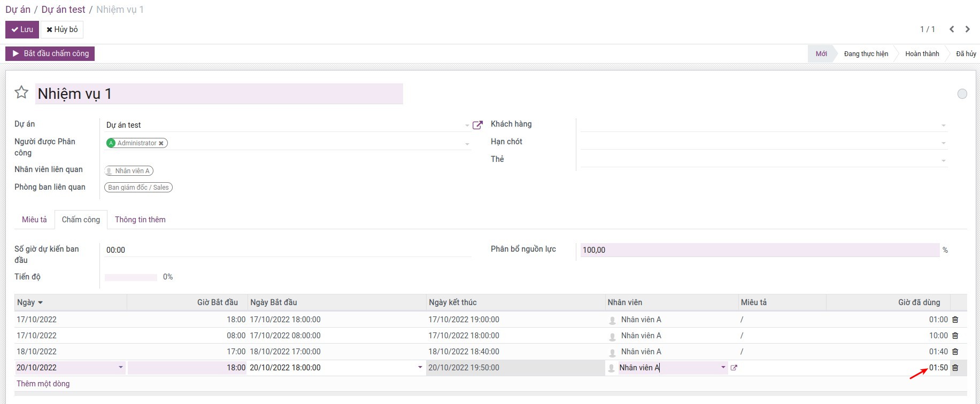Toggle the kanban state circle indicator

[x=962, y=94]
